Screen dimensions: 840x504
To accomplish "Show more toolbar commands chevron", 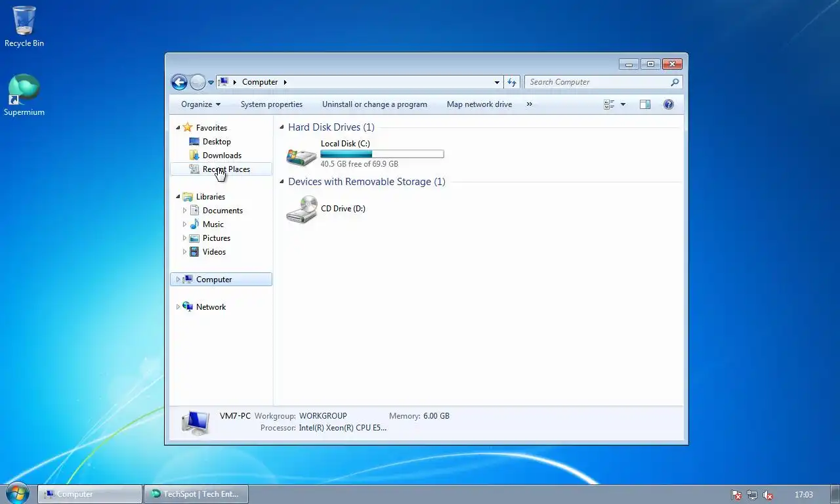I will coord(530,104).
